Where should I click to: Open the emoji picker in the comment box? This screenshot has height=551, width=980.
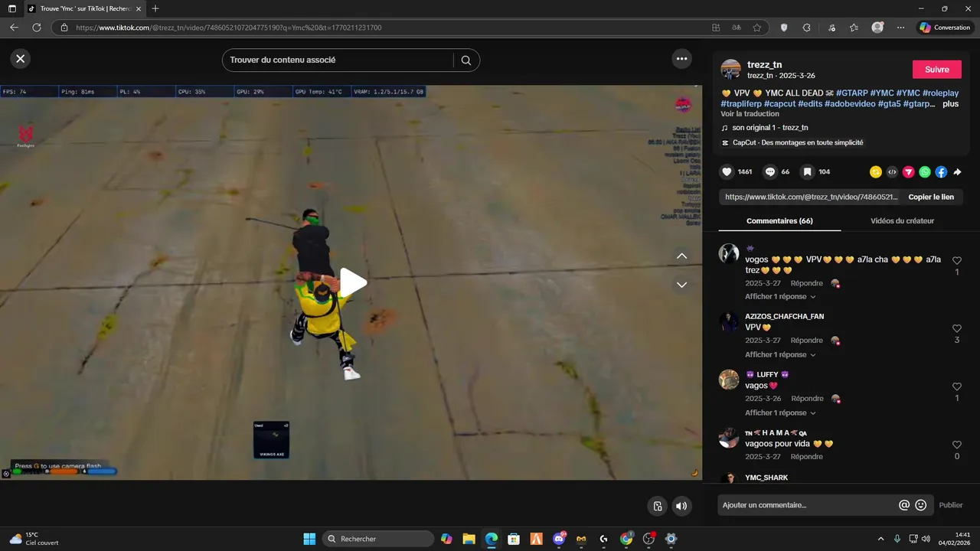tap(921, 505)
